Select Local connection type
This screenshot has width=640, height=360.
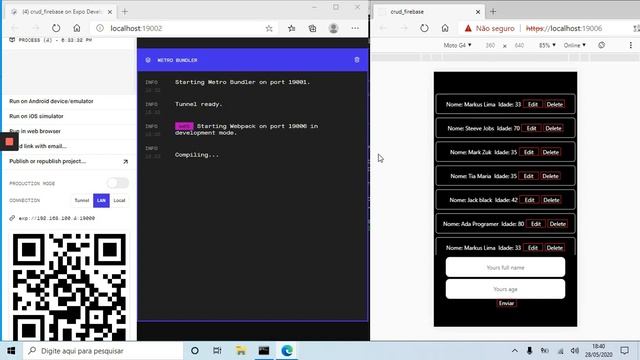119,200
